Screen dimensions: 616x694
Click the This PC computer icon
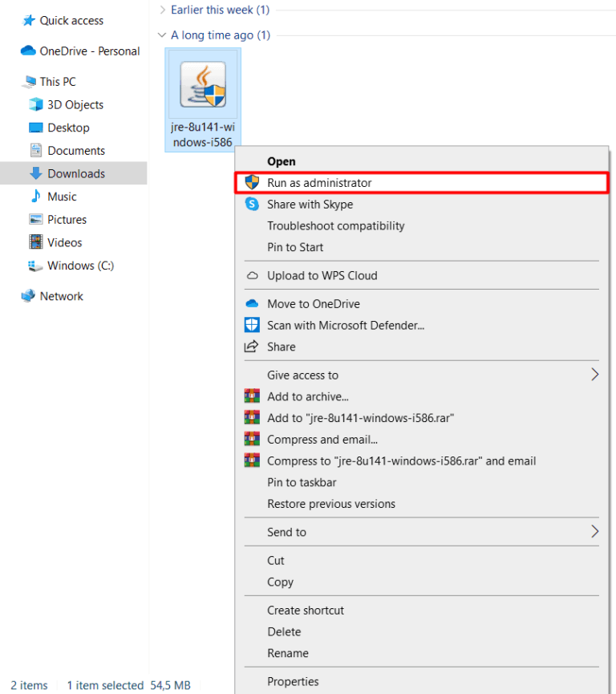30,82
